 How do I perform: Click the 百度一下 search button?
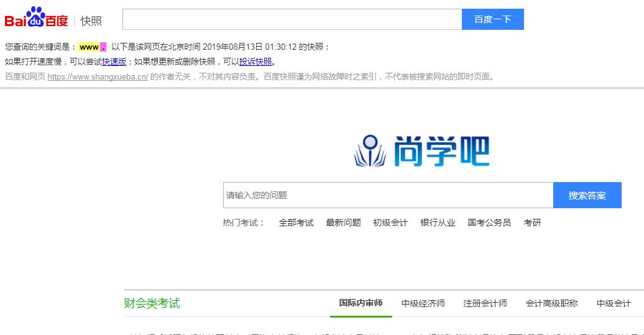coord(493,19)
